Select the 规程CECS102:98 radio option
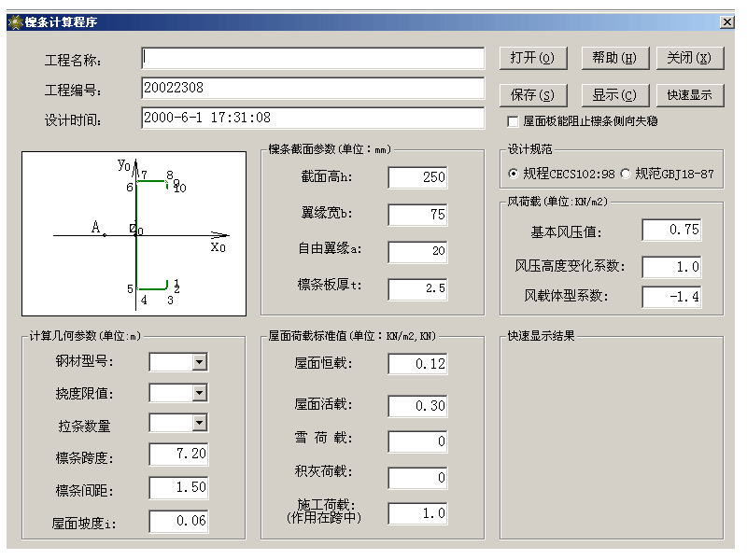Image resolution: width=747 pixels, height=560 pixels. click(x=513, y=174)
